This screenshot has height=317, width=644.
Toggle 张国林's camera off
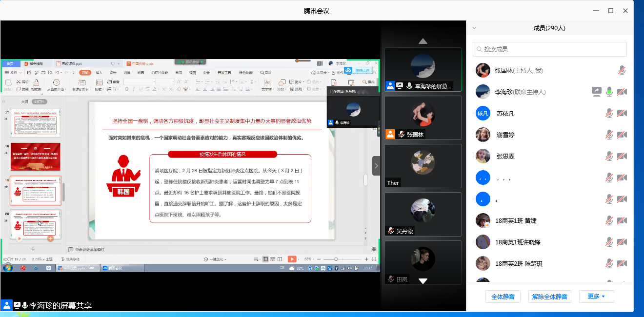[x=622, y=71]
